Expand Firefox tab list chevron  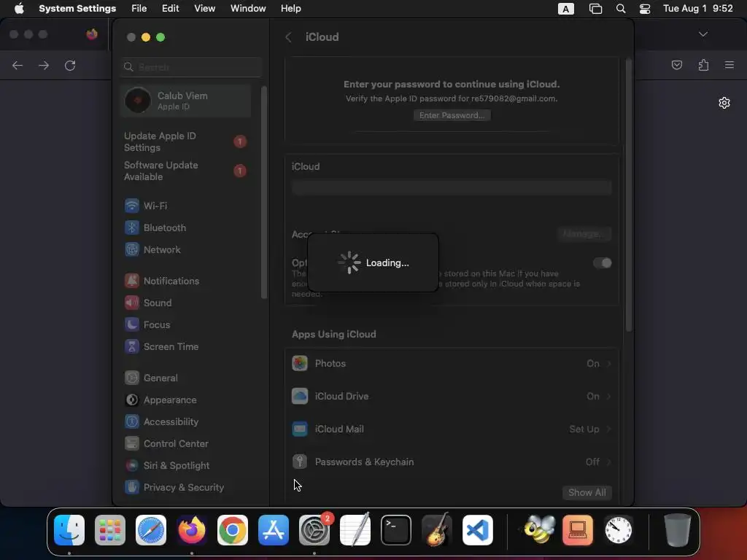coord(703,34)
